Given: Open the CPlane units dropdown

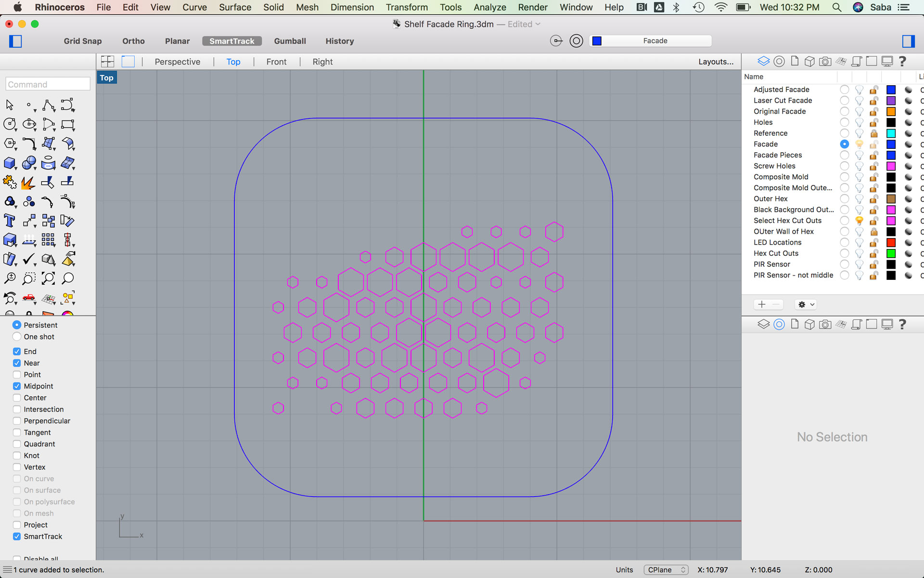Looking at the screenshot, I should click(x=666, y=570).
